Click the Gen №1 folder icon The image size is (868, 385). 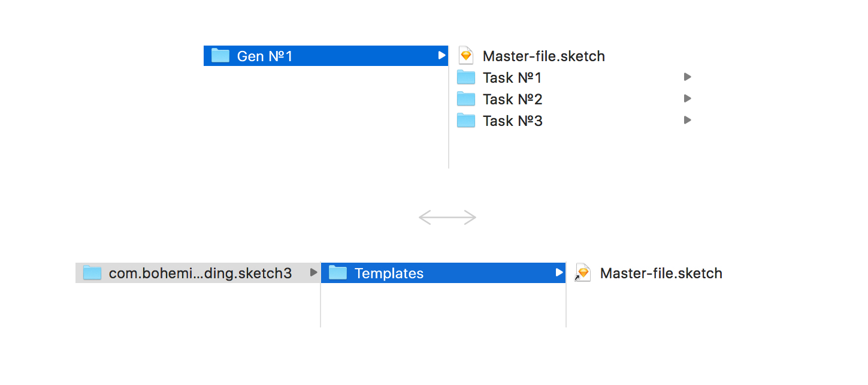click(x=220, y=56)
